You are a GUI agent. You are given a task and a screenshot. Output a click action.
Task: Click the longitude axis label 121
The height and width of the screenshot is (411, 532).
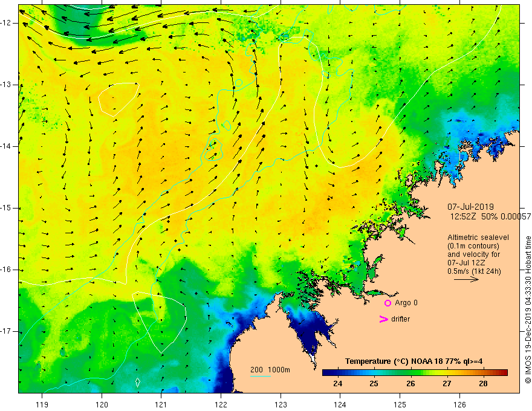[161, 404]
